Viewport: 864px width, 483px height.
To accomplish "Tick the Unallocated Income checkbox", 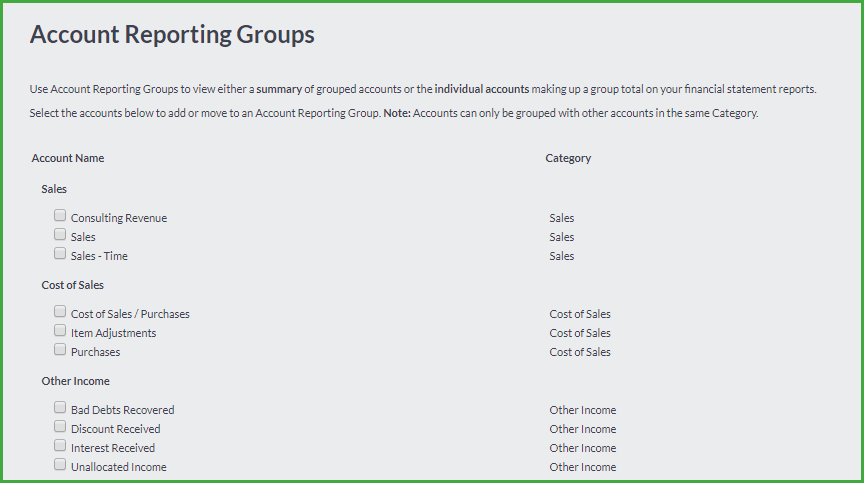I will (60, 464).
